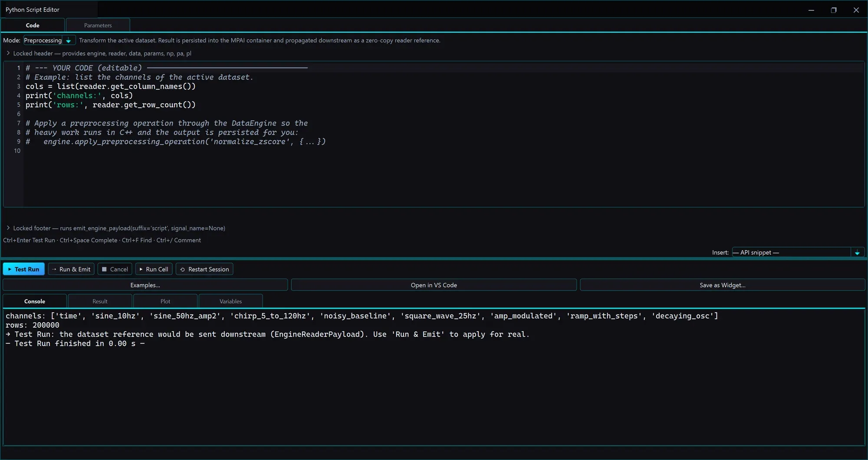868x460 pixels.
Task: Expand the Locked footer section
Action: [115, 228]
